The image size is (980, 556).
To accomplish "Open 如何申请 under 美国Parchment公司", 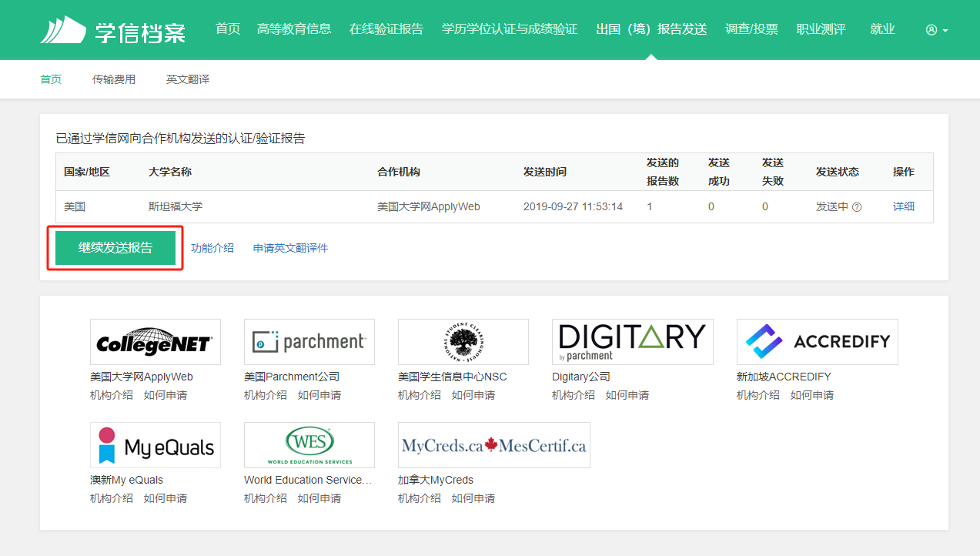I will point(319,395).
